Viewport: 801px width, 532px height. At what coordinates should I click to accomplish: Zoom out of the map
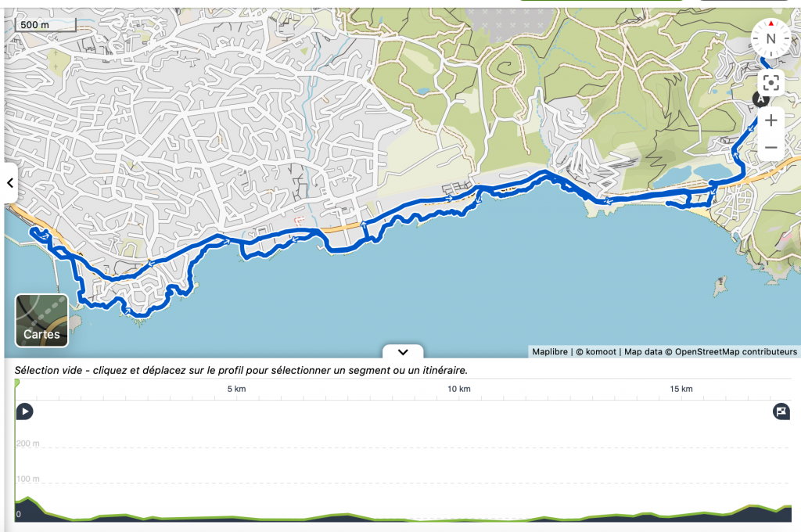[x=771, y=147]
